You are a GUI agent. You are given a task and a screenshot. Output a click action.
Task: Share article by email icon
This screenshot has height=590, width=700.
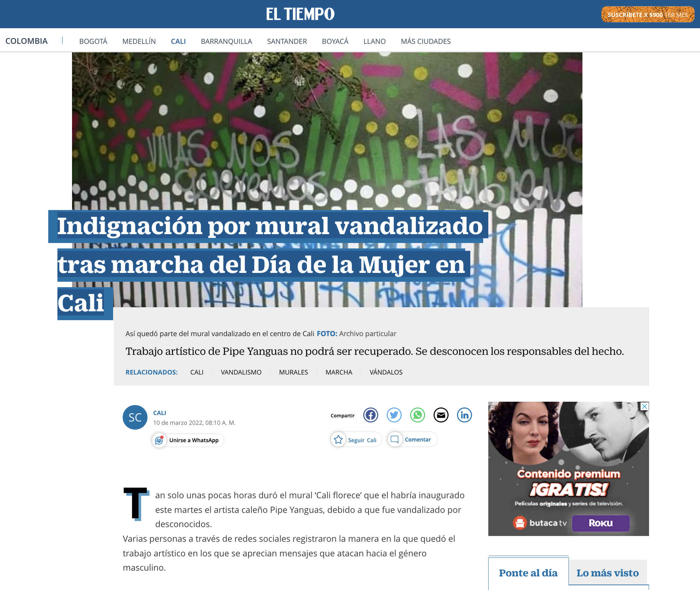tap(441, 415)
